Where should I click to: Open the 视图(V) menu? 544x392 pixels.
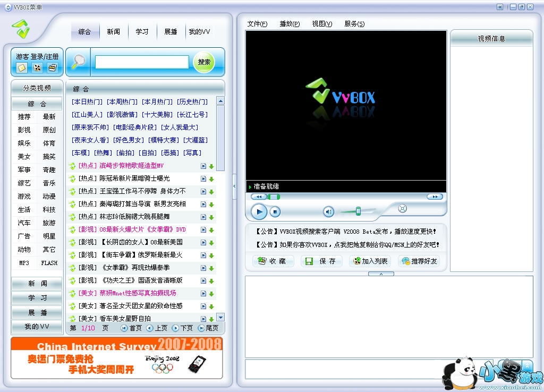click(322, 23)
